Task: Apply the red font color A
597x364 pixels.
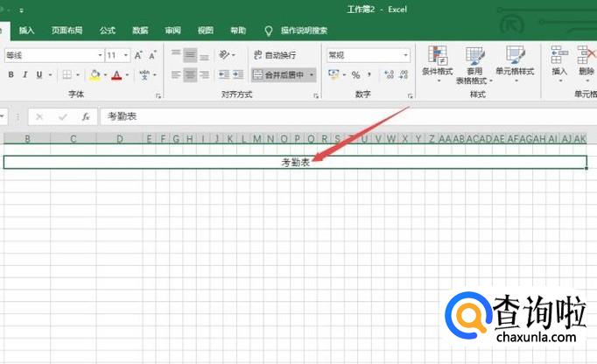Action: pos(117,74)
